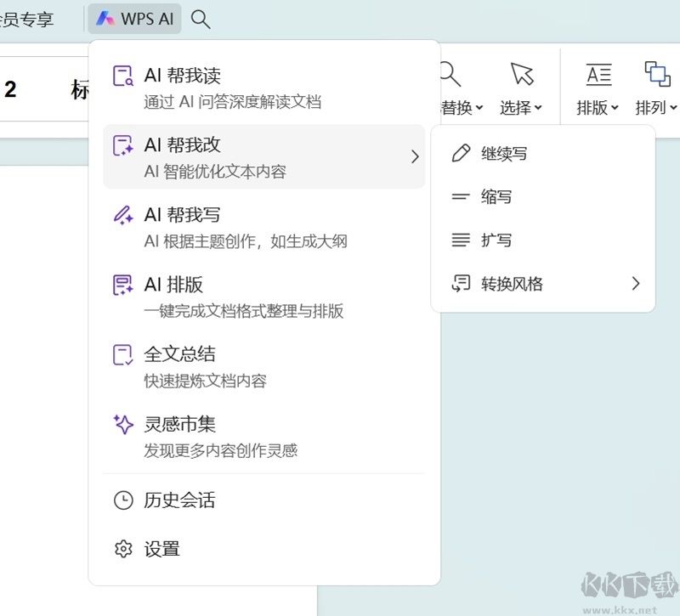
Task: Click the 灵感市集 sparkle icon
Action: (x=122, y=423)
